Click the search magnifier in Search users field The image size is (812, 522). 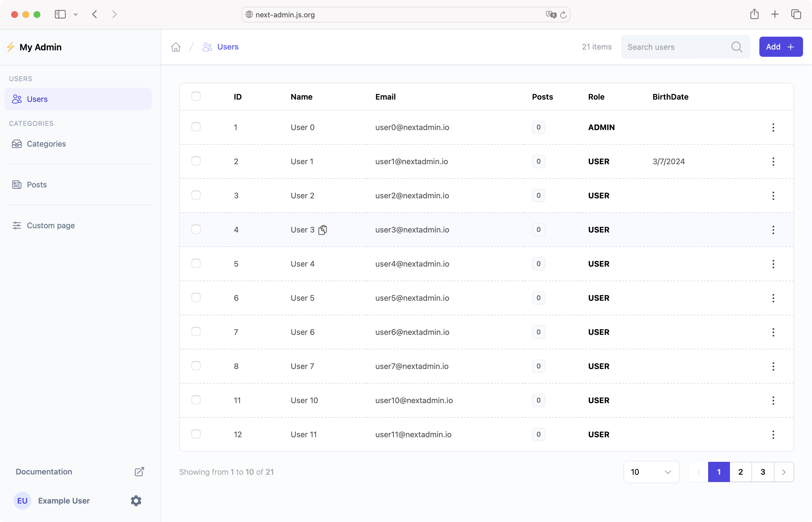[737, 47]
